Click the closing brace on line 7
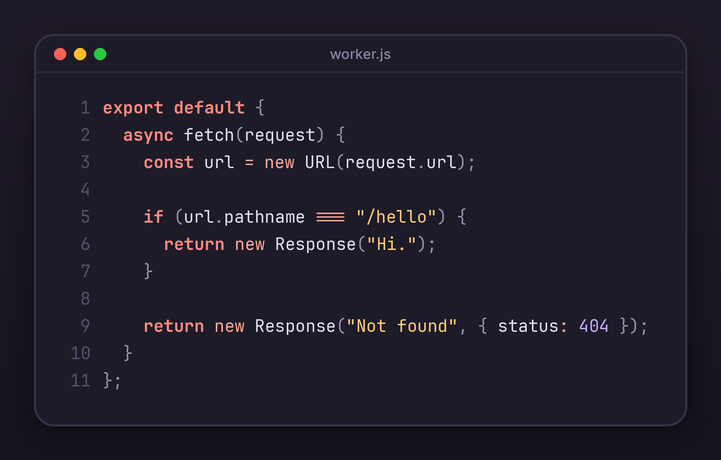This screenshot has height=460, width=721. pos(148,271)
